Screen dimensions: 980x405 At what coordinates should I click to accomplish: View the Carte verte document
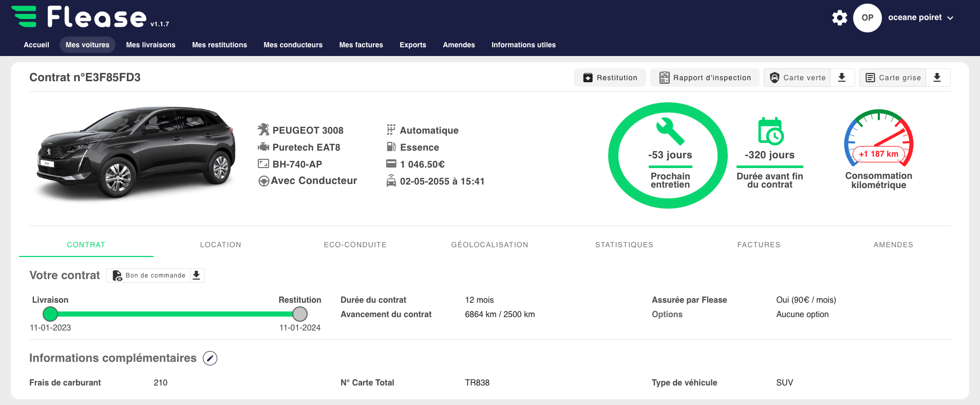(797, 78)
